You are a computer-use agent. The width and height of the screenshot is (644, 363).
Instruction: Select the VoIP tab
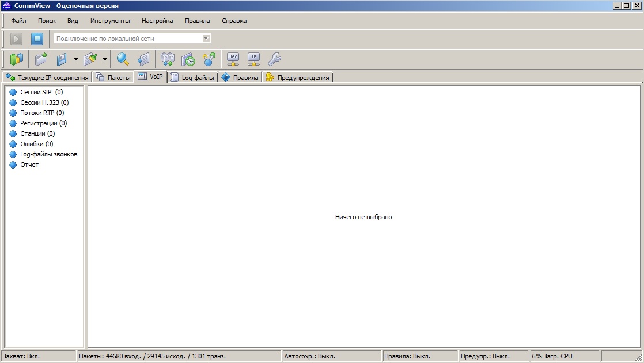click(x=150, y=77)
